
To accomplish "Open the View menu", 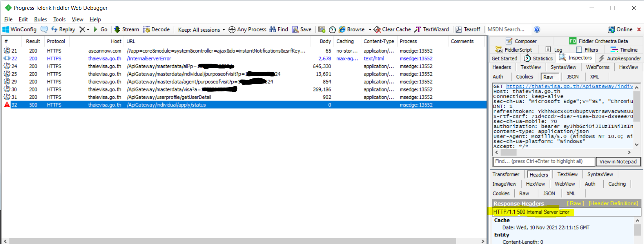I will click(77, 20).
